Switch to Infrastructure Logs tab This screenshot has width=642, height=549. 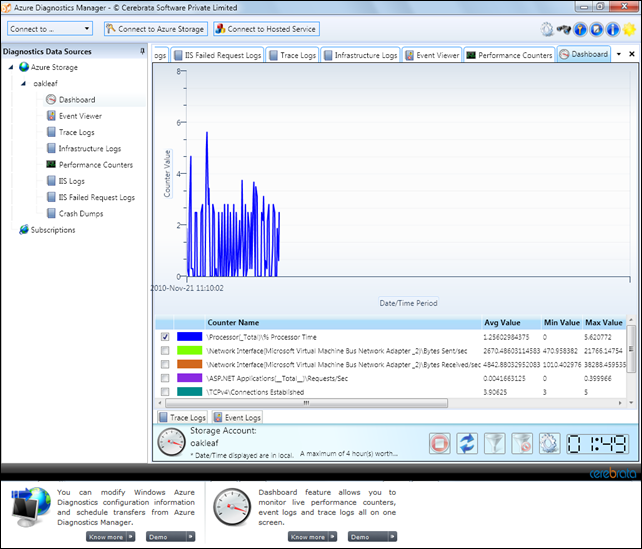tap(361, 55)
